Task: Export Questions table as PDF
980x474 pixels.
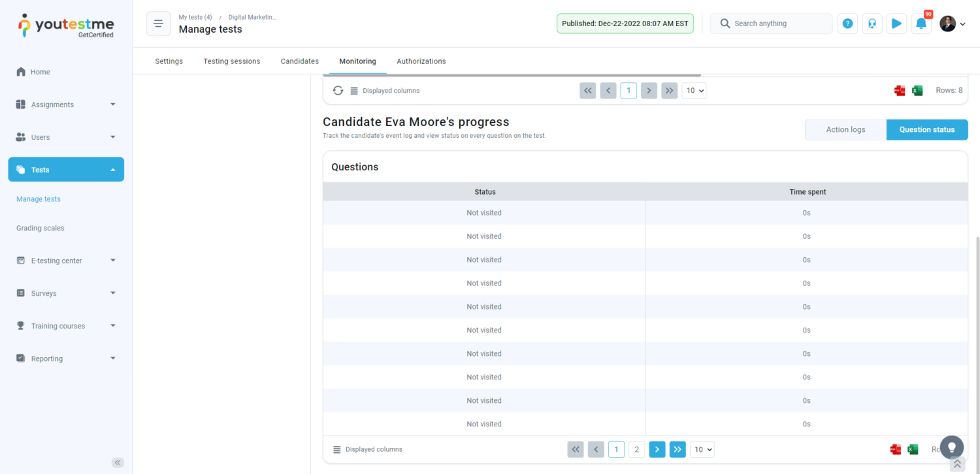Action: (x=896, y=449)
